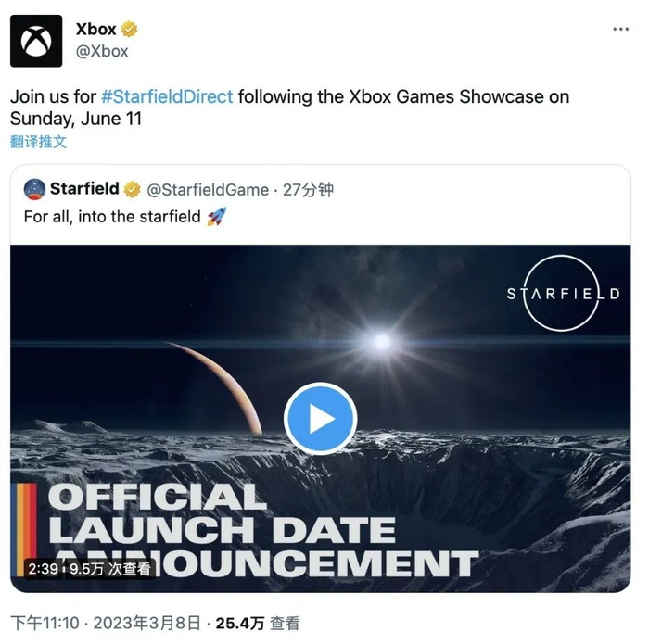Click Xbox's gold verified badge
Screen dimensions: 649x644
[x=130, y=29]
